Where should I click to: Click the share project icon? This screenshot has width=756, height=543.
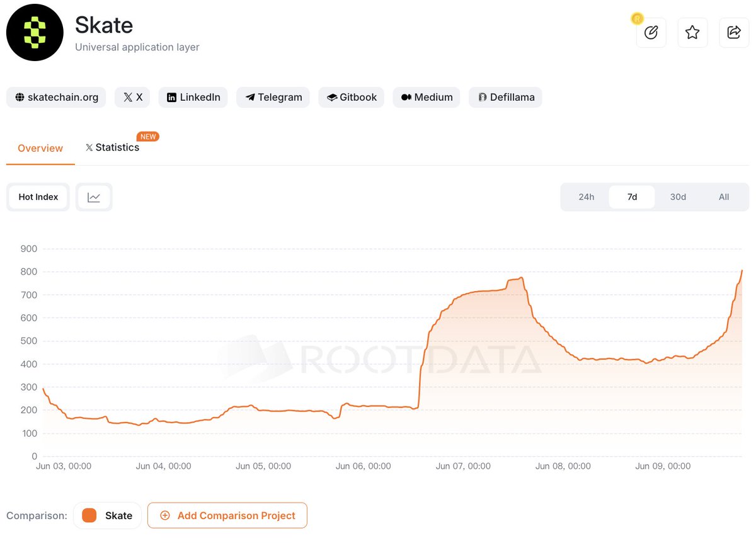tap(734, 33)
